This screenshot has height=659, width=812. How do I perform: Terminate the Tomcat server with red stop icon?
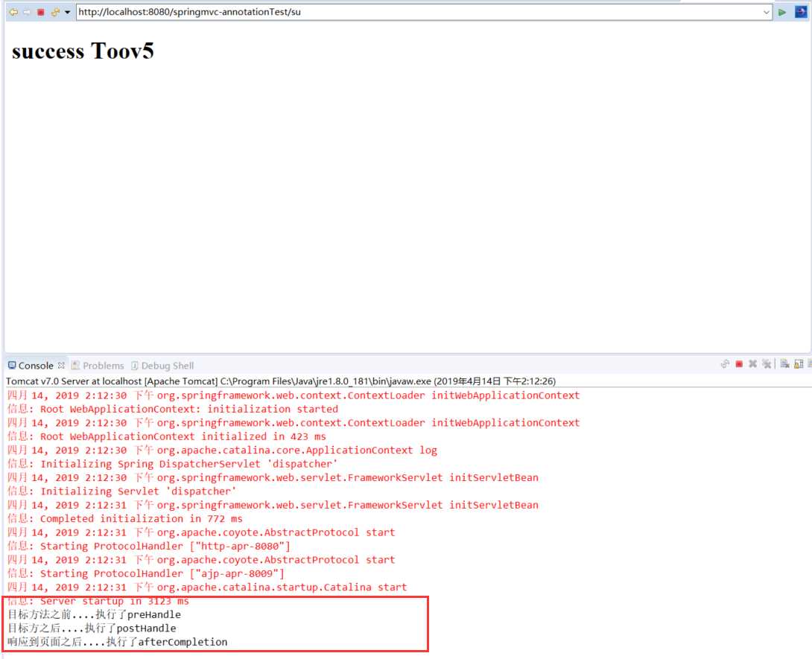[739, 364]
